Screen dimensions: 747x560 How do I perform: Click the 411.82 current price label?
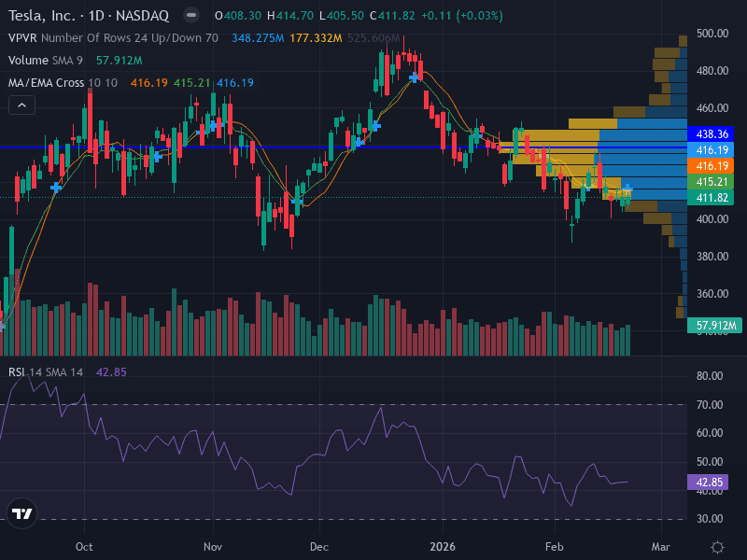point(711,198)
